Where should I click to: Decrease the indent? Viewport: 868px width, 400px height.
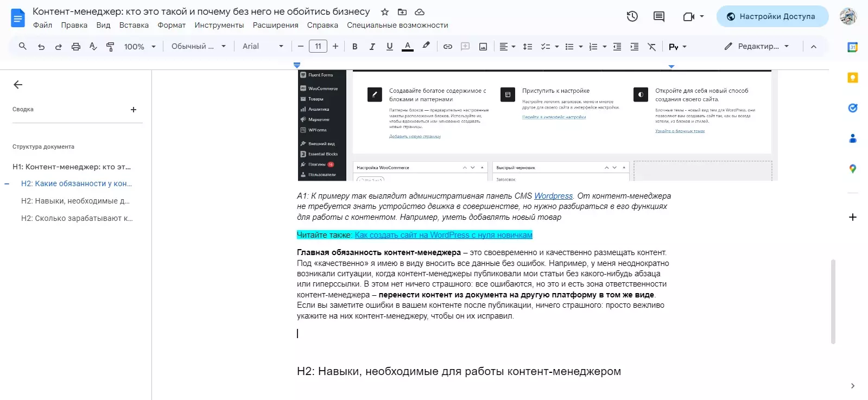pyautogui.click(x=617, y=47)
